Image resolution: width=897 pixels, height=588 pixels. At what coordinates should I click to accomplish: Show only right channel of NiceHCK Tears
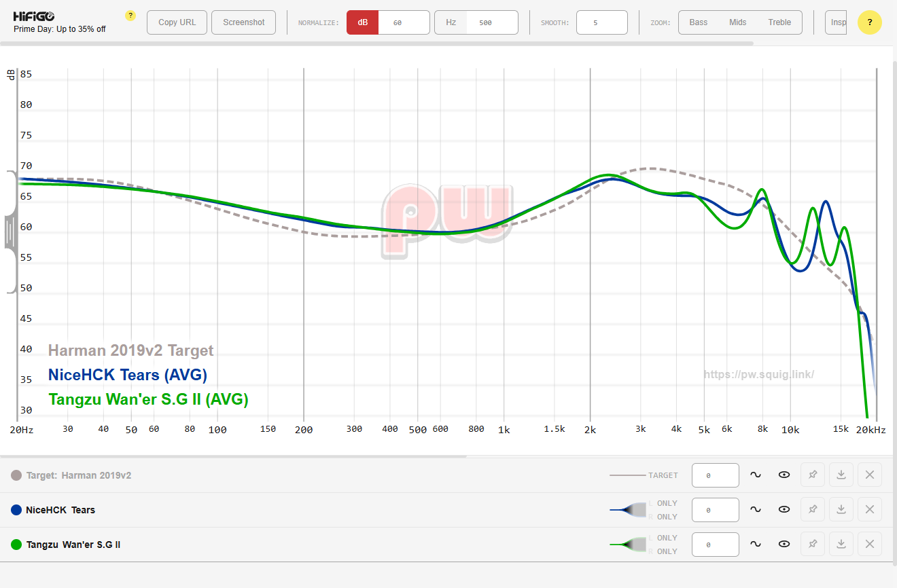(x=663, y=517)
